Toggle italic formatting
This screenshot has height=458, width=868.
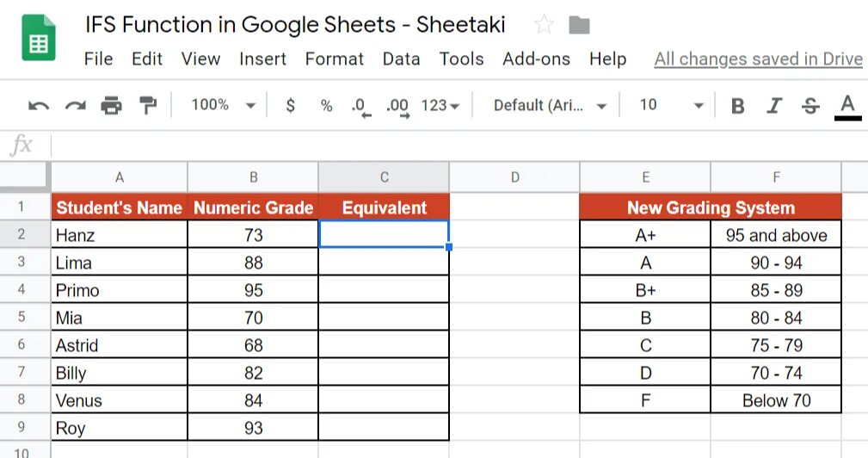click(774, 105)
